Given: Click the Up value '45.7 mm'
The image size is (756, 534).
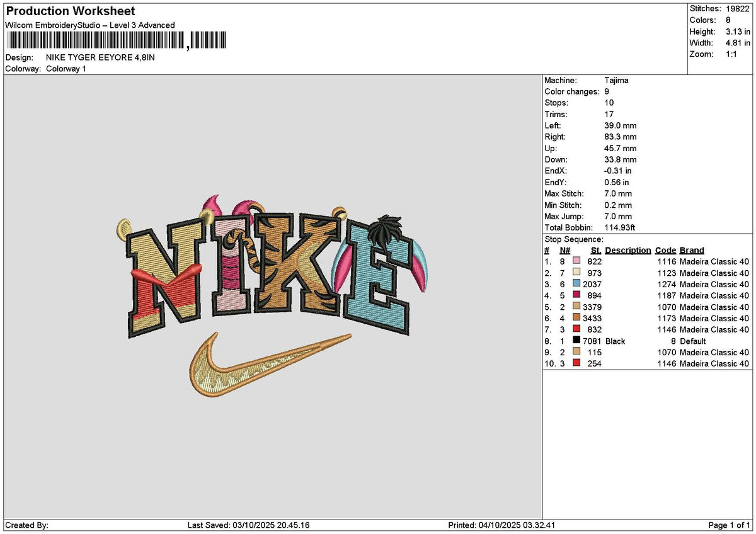Looking at the screenshot, I should [620, 148].
